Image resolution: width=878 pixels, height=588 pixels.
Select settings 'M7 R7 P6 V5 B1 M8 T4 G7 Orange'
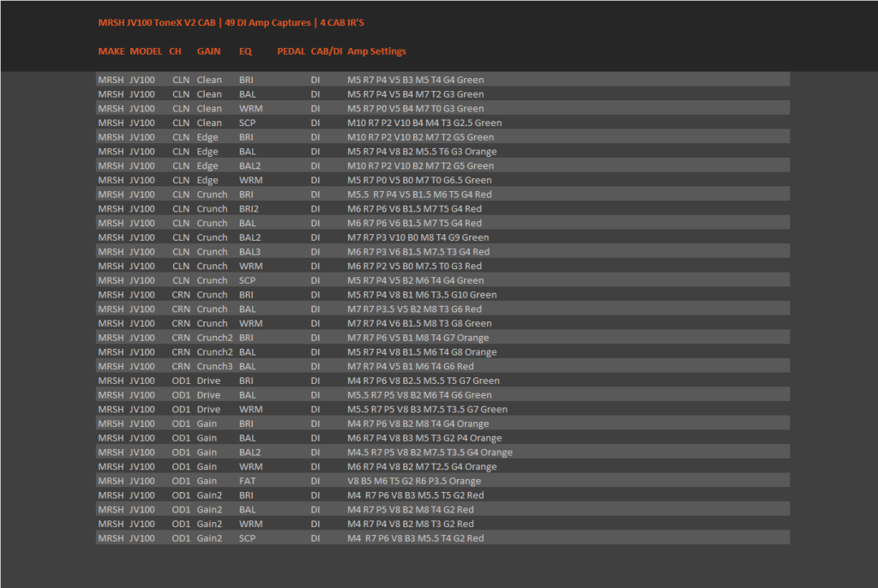point(418,339)
